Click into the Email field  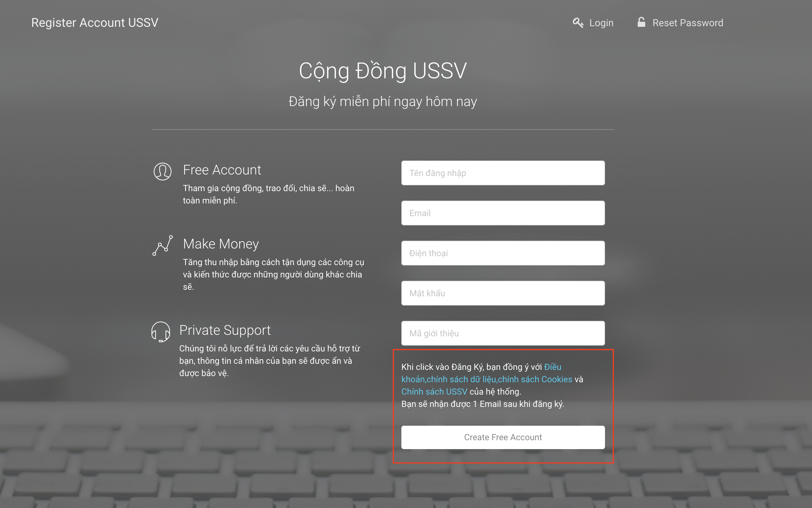coord(503,213)
